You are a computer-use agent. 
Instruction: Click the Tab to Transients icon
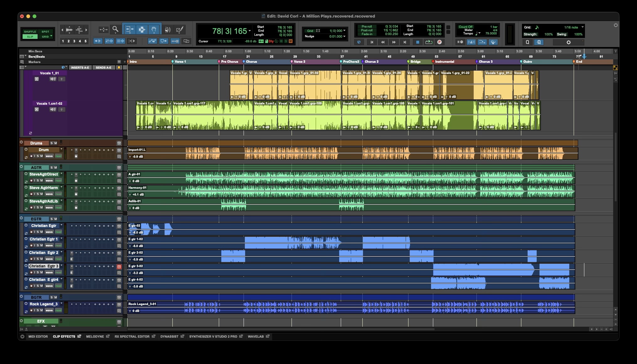pyautogui.click(x=98, y=41)
